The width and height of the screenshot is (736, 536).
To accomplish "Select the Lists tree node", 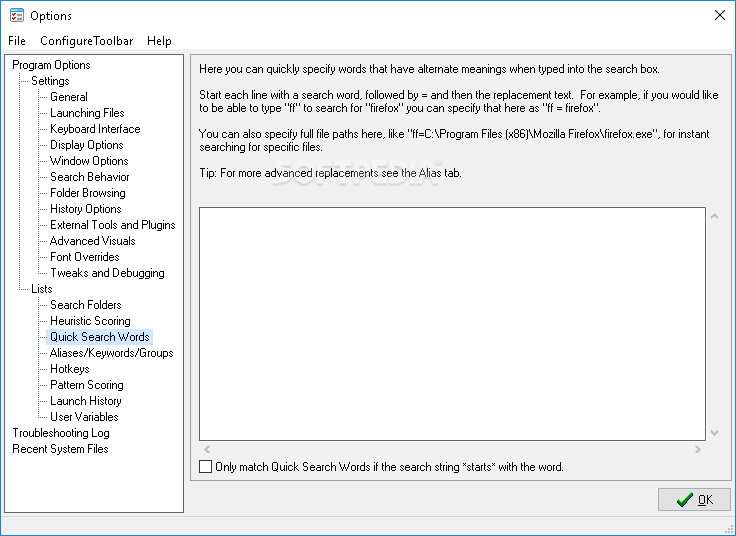I will pos(42,289).
